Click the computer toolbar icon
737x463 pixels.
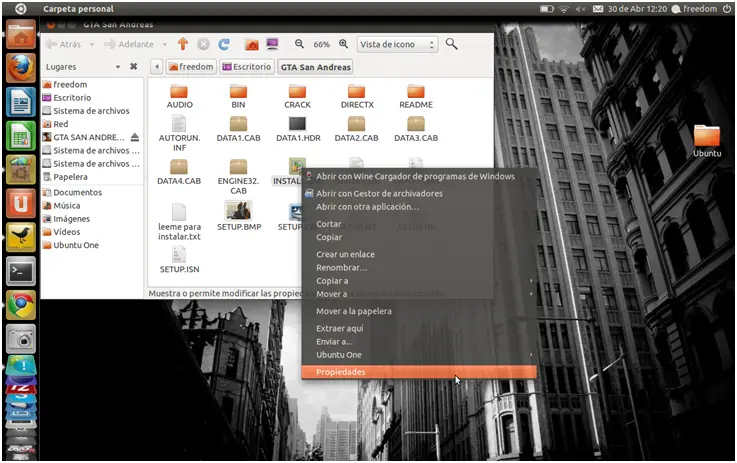[x=272, y=44]
